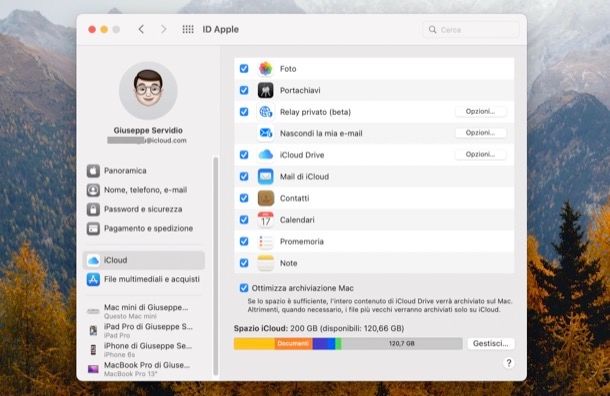The image size is (610, 396).
Task: Show all preferences grid icon
Action: (188, 29)
